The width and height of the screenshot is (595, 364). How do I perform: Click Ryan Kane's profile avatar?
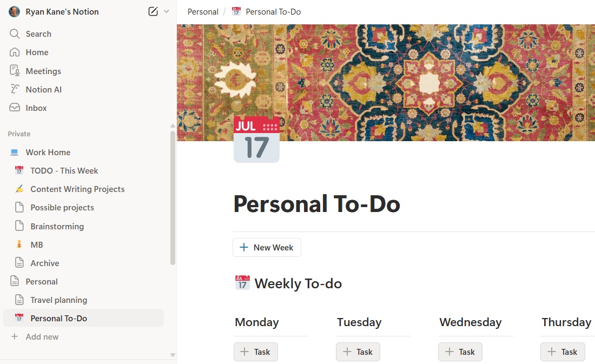(x=14, y=11)
